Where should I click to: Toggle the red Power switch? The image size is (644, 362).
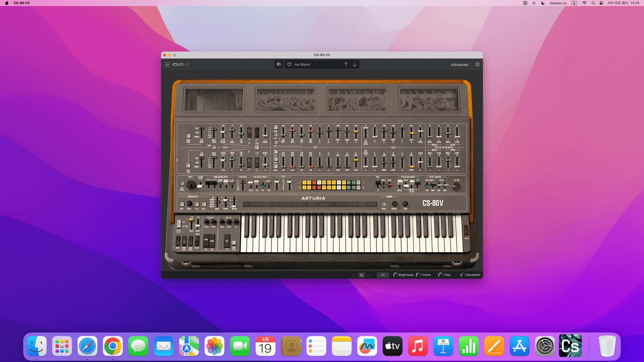[x=466, y=231]
